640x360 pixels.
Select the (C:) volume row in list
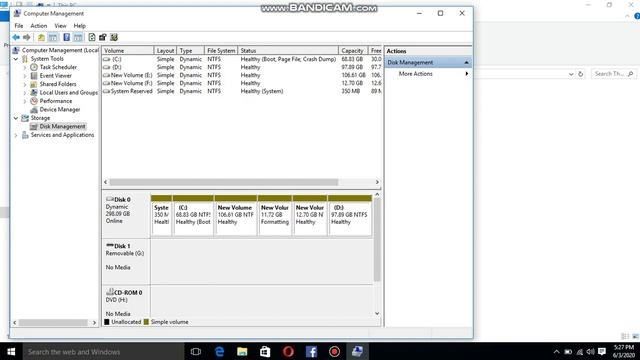click(x=242, y=59)
